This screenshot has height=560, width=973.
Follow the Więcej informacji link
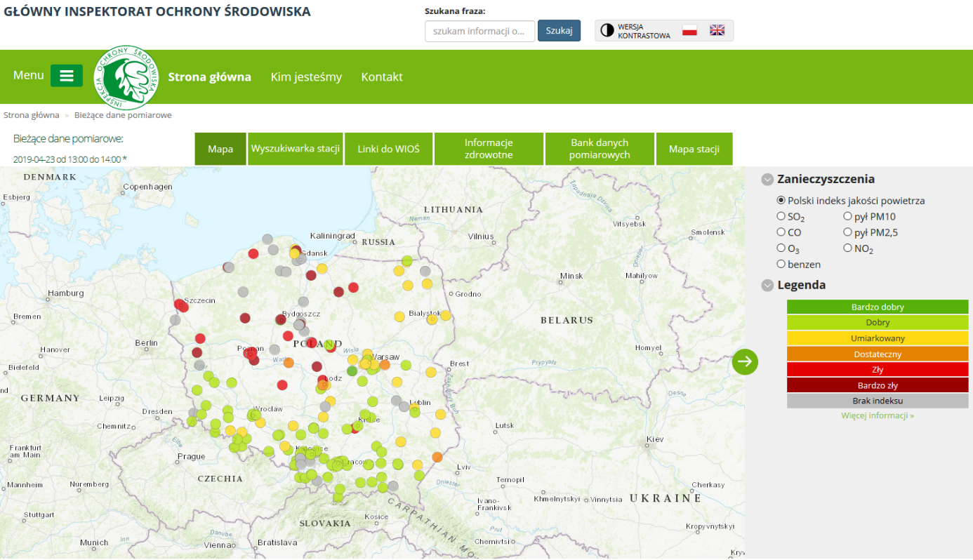[x=878, y=415]
